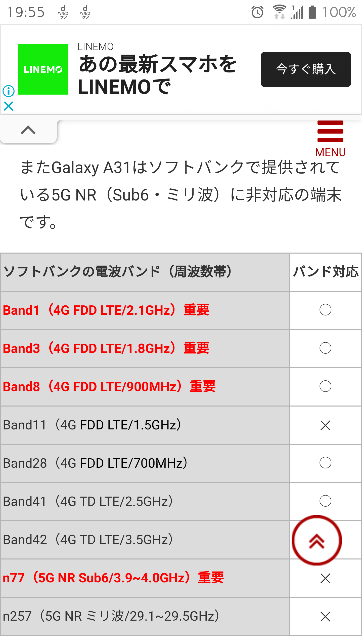Tap the second d-healthcare notification icon
Image resolution: width=362 pixels, height=644 pixels.
pyautogui.click(x=85, y=12)
